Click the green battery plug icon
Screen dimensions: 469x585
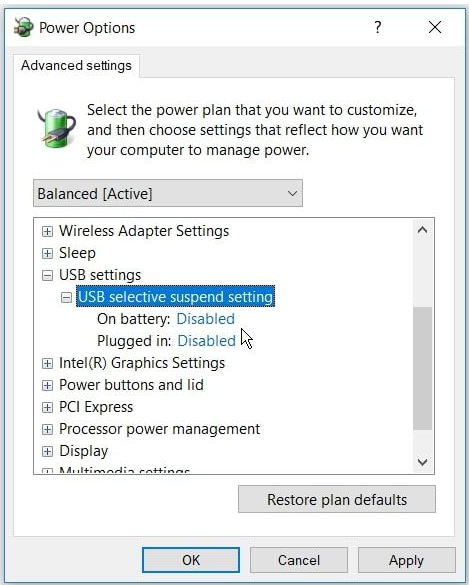(x=57, y=128)
